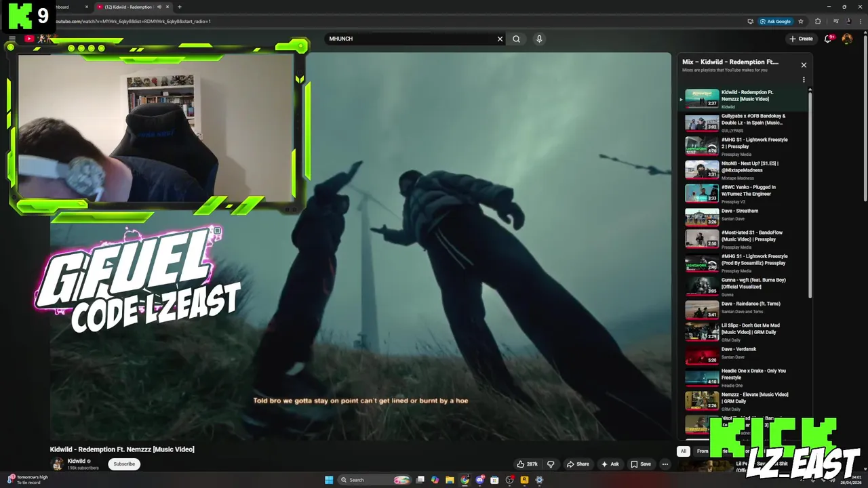Save the video to a playlist
Viewport: 868px width, 488px height.
(x=641, y=464)
